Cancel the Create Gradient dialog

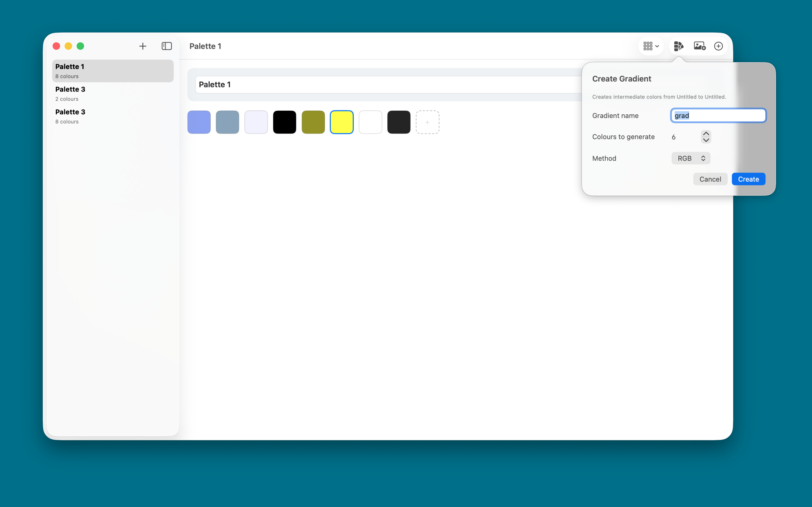[710, 179]
